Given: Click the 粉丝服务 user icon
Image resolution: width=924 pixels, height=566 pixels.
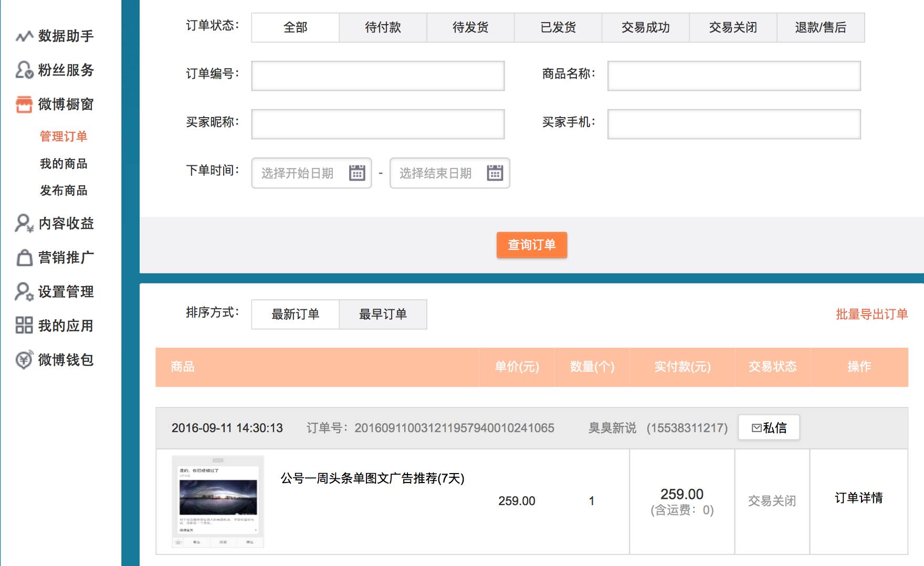Looking at the screenshot, I should pyautogui.click(x=24, y=70).
